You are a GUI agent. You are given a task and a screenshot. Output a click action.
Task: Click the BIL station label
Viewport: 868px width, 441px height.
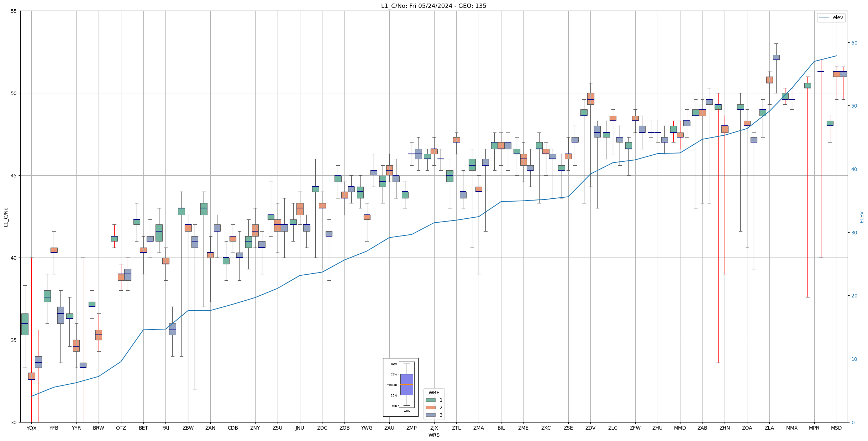tap(501, 428)
